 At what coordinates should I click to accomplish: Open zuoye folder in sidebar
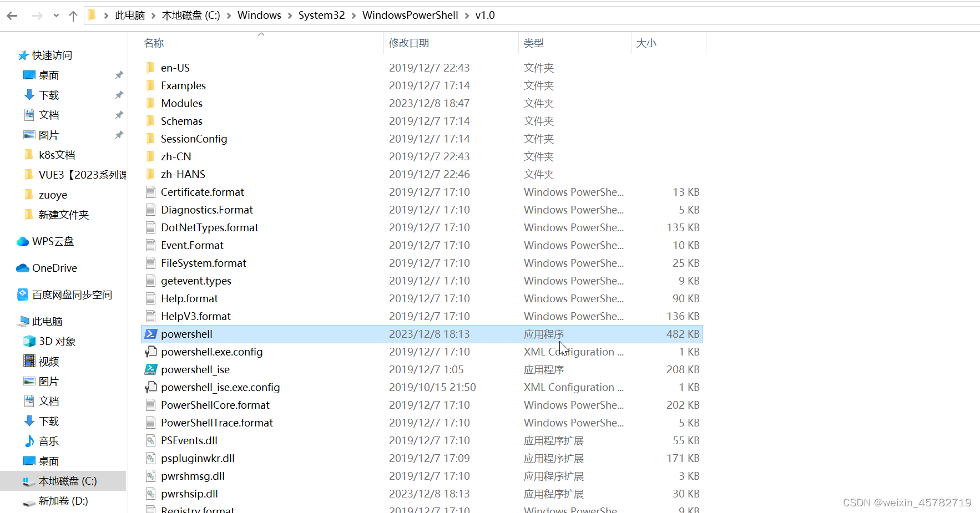click(53, 195)
